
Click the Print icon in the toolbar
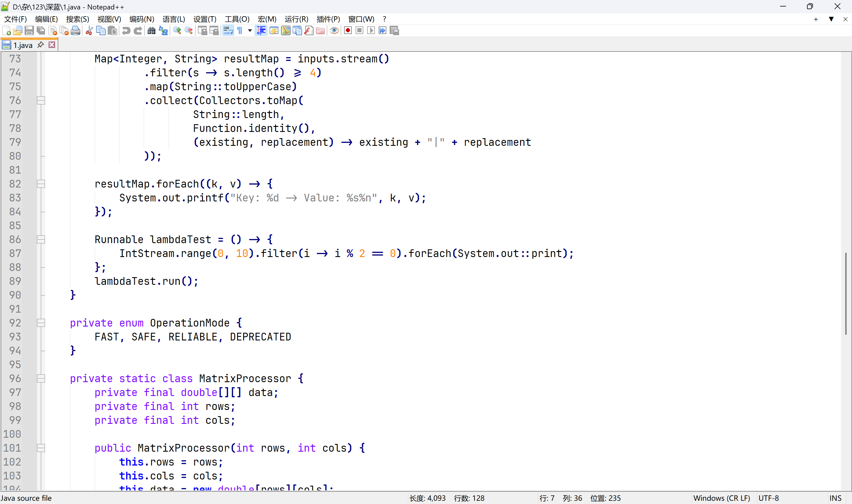[x=75, y=30]
